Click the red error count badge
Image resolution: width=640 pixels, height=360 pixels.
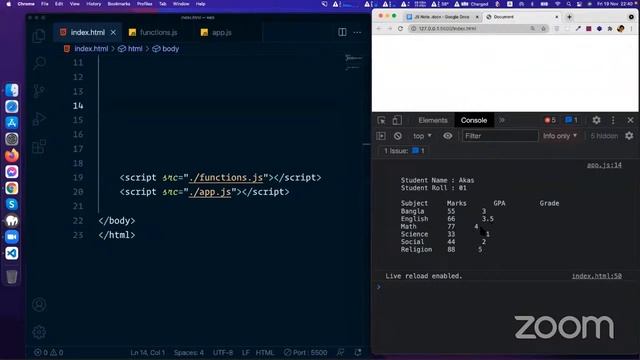[x=550, y=120]
